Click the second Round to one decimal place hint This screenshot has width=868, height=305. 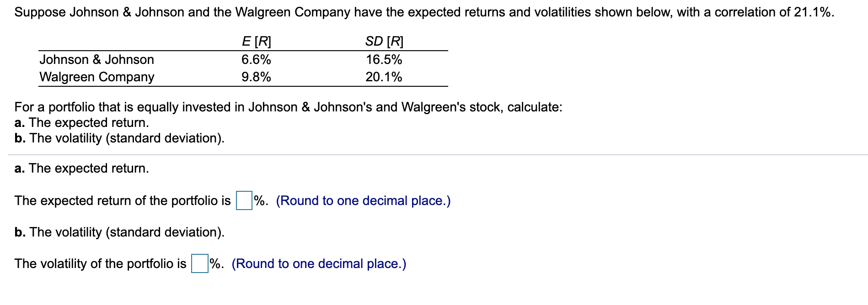(319, 263)
